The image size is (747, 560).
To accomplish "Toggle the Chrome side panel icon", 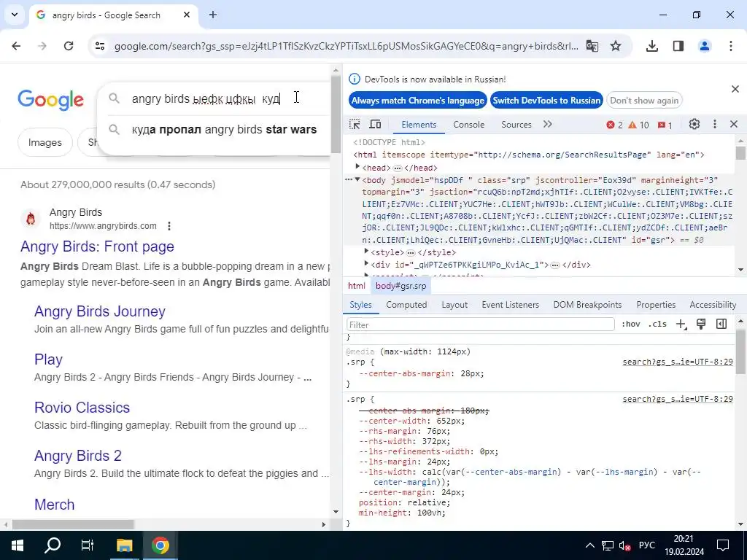I will coord(678,46).
